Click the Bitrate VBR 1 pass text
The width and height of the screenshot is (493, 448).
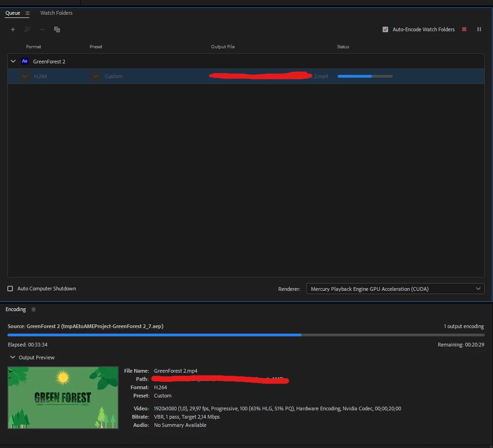(x=187, y=417)
